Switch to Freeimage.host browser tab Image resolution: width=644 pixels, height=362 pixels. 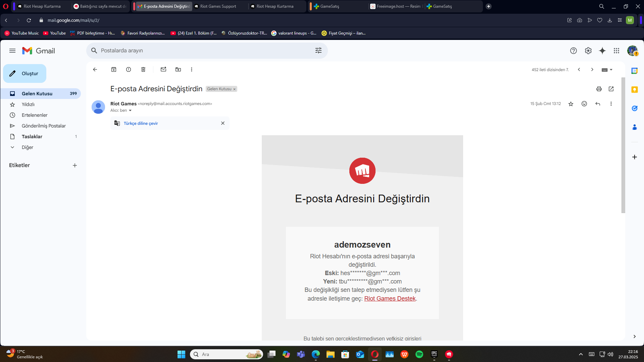click(396, 6)
